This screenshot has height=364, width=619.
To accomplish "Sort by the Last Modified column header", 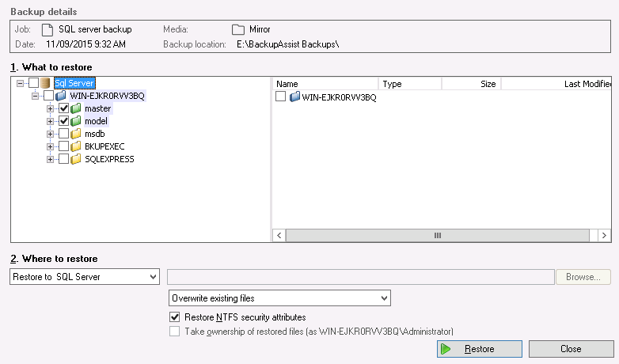I will click(x=556, y=84).
